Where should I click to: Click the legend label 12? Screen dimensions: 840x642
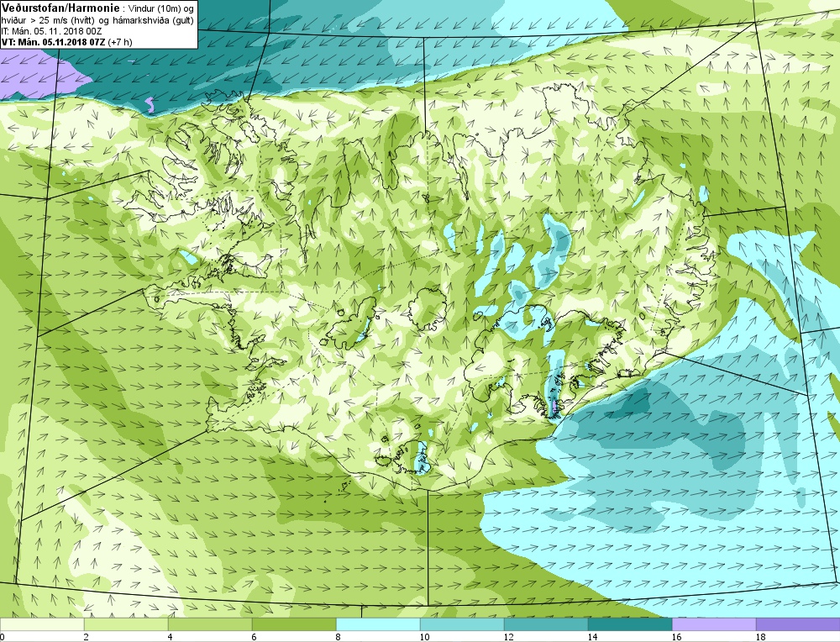(x=508, y=637)
